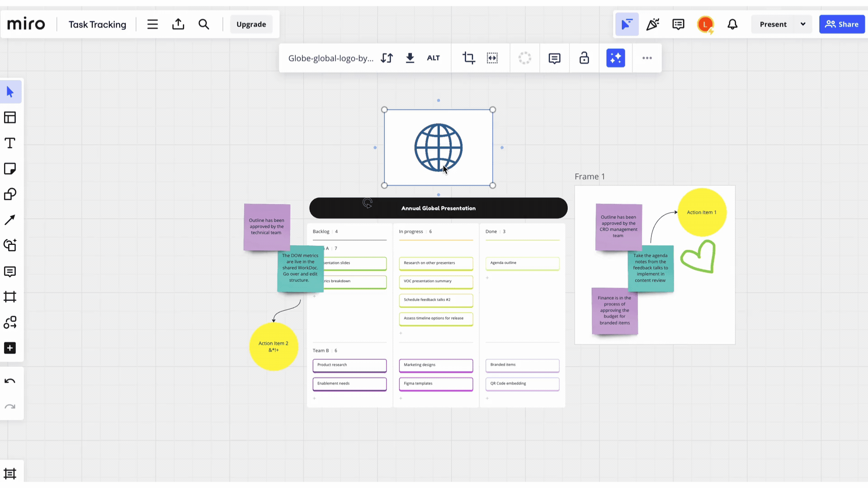Open the Product research card
This screenshot has width=868, height=488.
coord(349,365)
